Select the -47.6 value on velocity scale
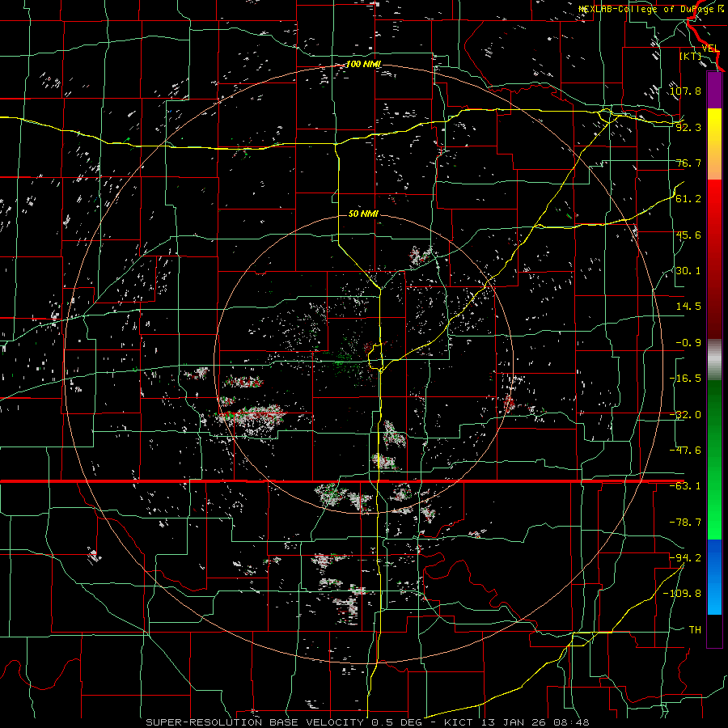The width and height of the screenshot is (728, 728). click(685, 450)
